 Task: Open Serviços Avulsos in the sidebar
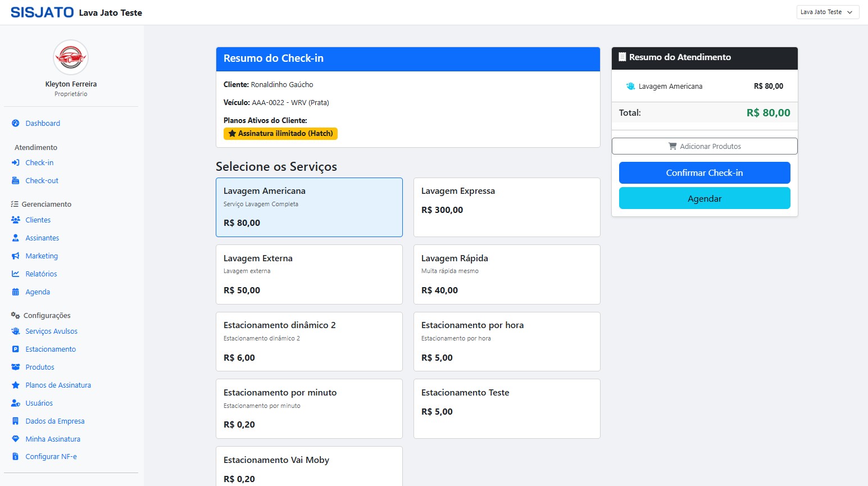click(51, 331)
